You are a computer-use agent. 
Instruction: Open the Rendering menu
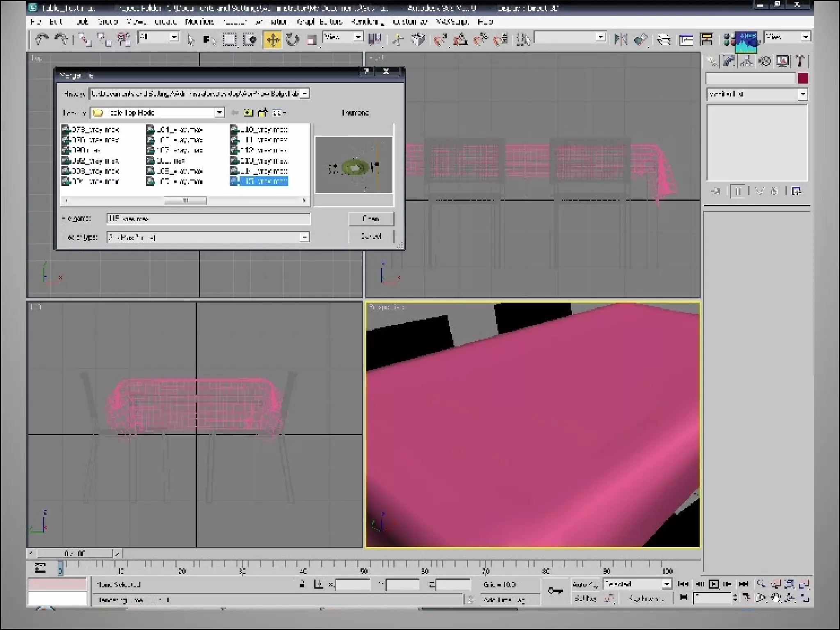click(367, 21)
